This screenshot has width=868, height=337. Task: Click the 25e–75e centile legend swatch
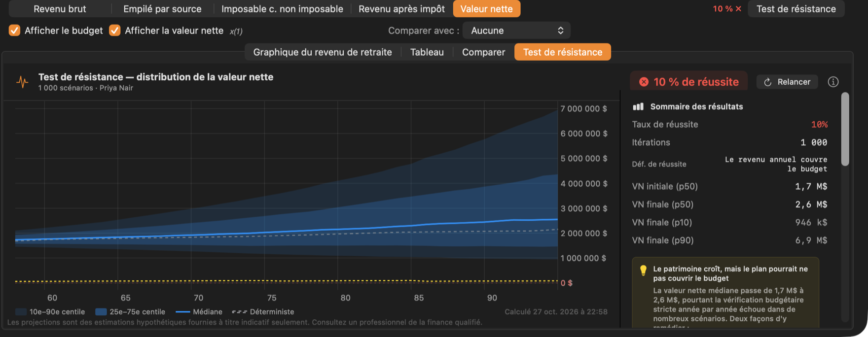tap(101, 312)
